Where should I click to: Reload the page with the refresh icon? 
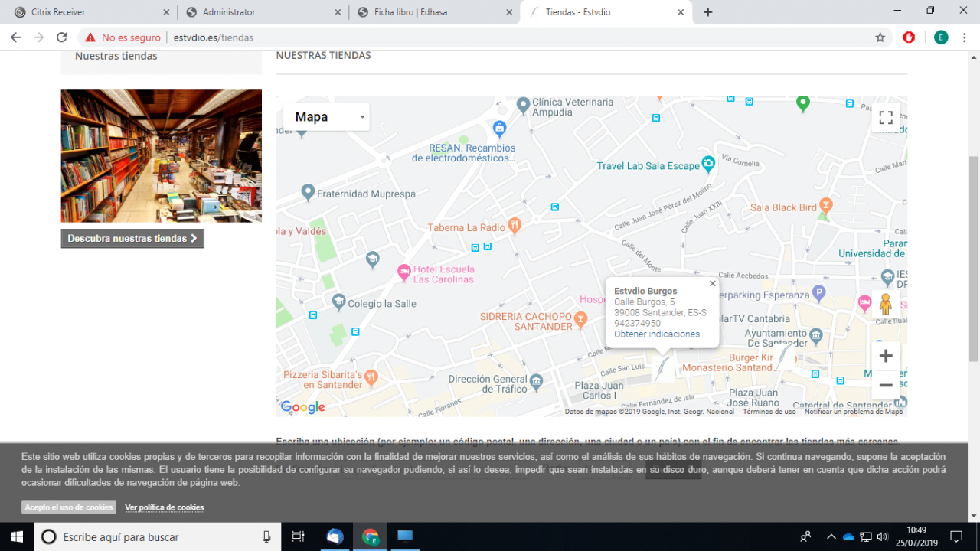pyautogui.click(x=62, y=37)
